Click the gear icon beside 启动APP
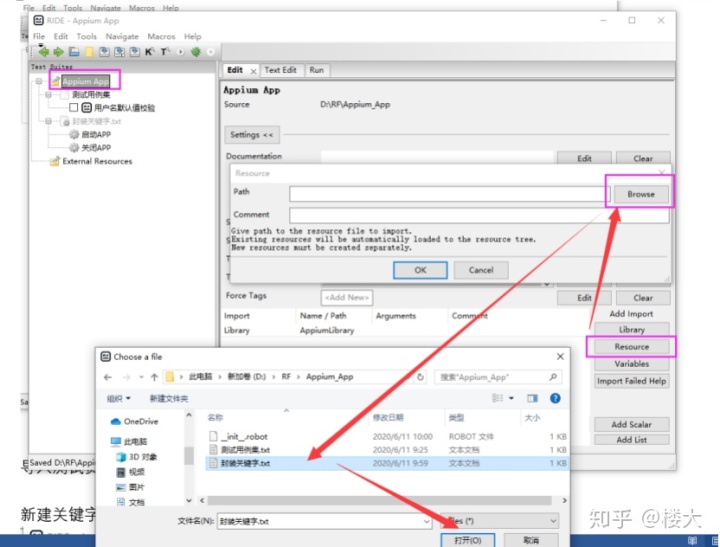This screenshot has width=720, height=547. pyautogui.click(x=74, y=134)
